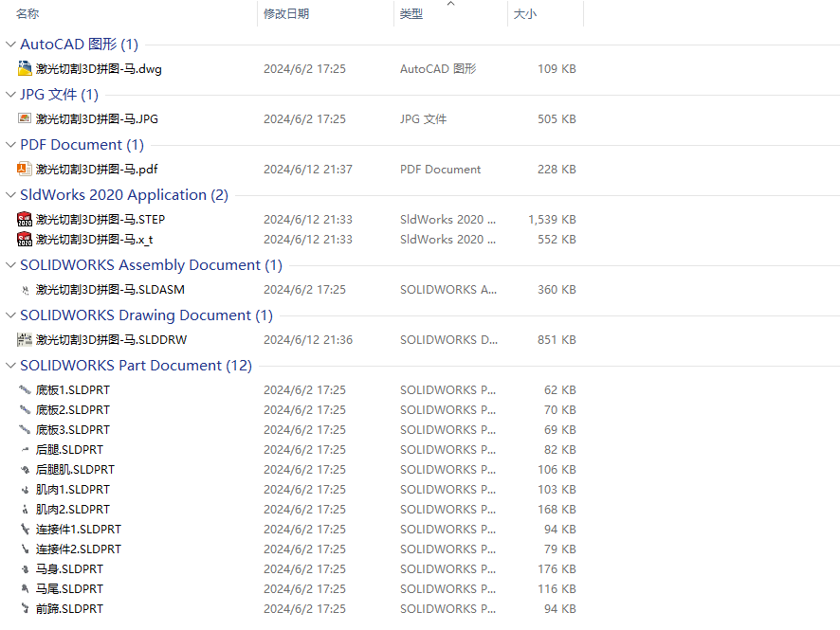Click the STEP file SolidWorks icon
840x630 pixels.
[x=25, y=219]
